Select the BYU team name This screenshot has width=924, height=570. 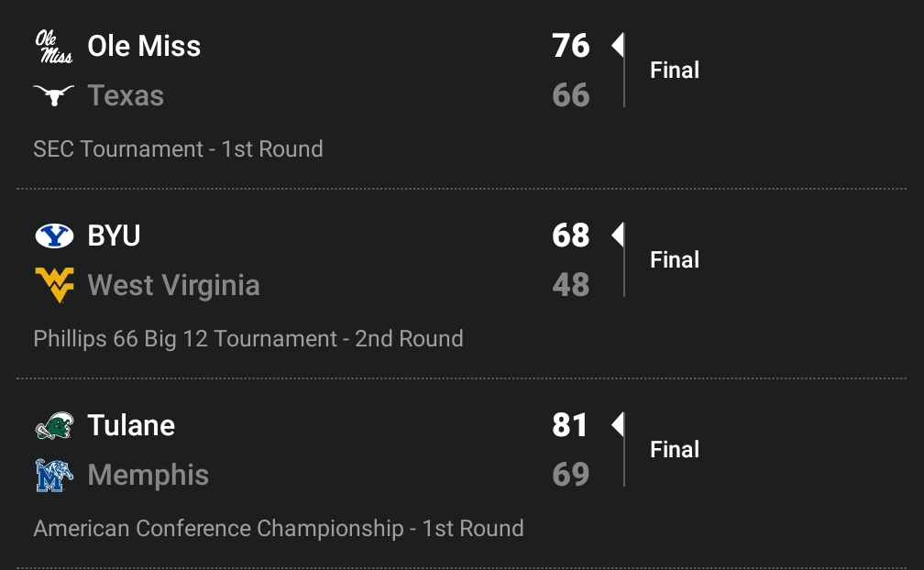pyautogui.click(x=114, y=236)
